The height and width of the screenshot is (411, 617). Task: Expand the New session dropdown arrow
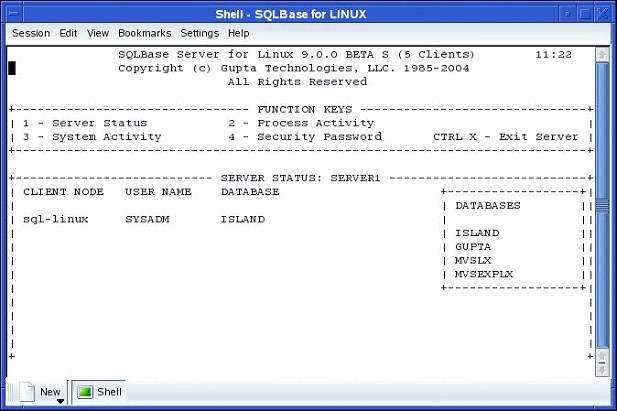tap(60, 401)
